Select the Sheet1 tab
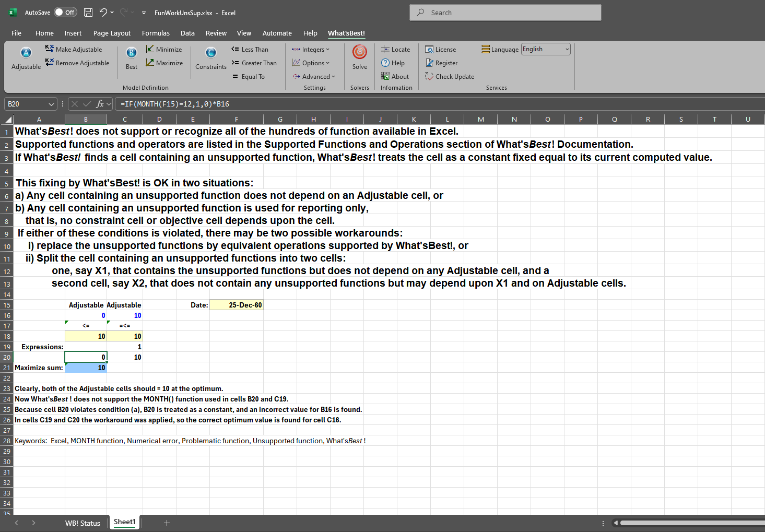 [124, 522]
